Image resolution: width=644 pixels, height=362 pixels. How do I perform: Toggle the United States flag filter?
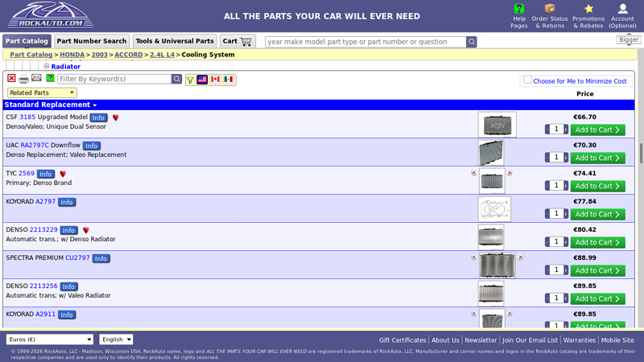click(202, 79)
